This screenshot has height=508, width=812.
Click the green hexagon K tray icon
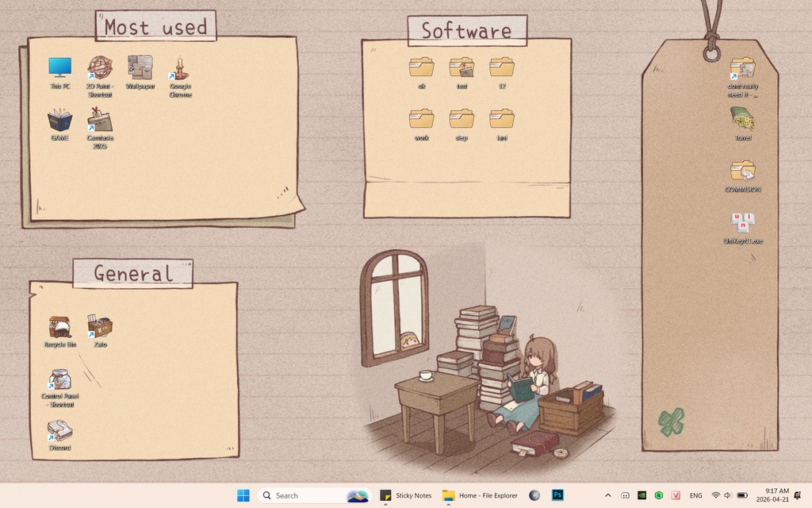pos(659,495)
